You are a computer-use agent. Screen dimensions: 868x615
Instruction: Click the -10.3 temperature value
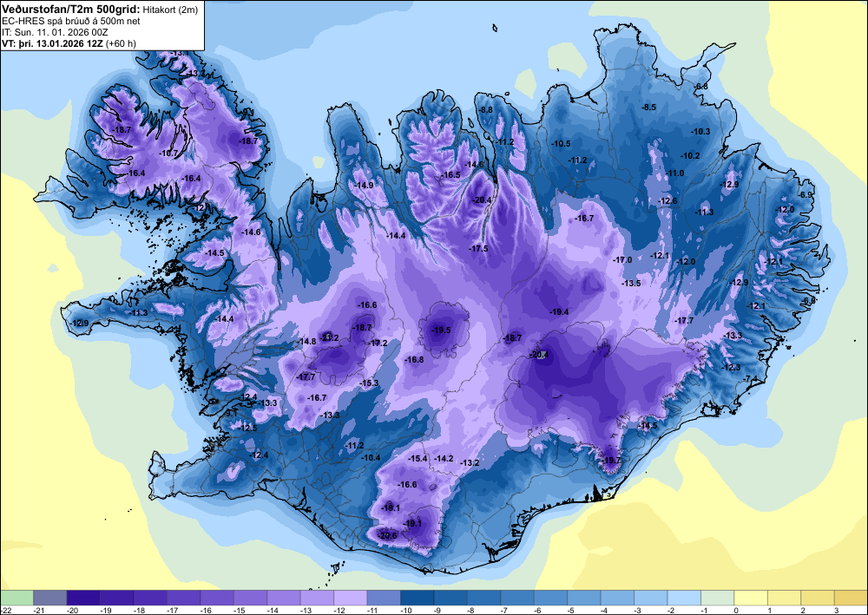[700, 131]
